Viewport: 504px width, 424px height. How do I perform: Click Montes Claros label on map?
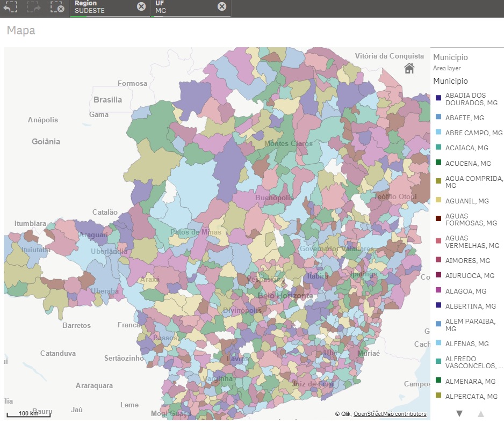coord(289,143)
